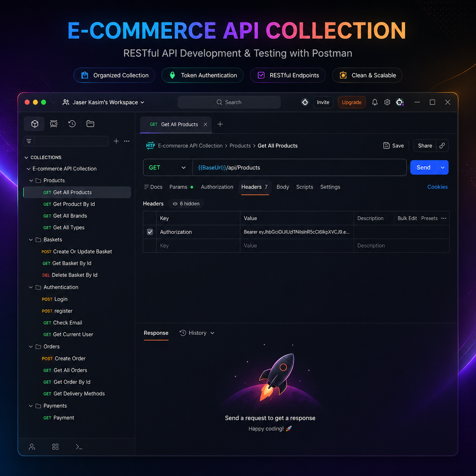Close the Get All Products tab
This screenshot has width=476, height=476.
click(x=205, y=125)
